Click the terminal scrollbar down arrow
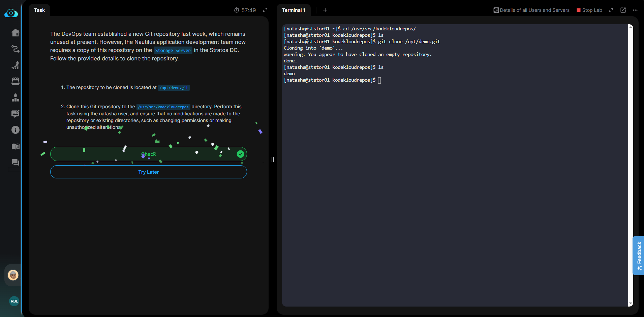Viewport: 644px width, 317px height. click(x=631, y=304)
